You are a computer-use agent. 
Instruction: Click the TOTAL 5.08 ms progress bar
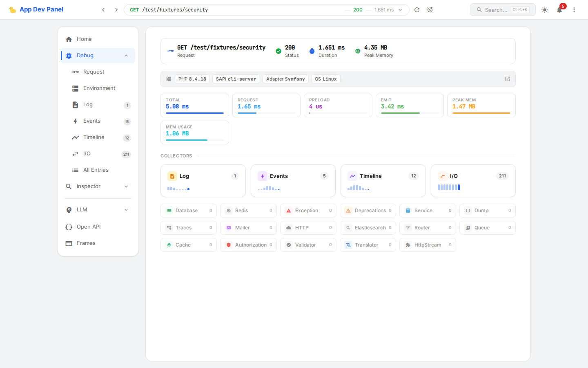pos(195,114)
